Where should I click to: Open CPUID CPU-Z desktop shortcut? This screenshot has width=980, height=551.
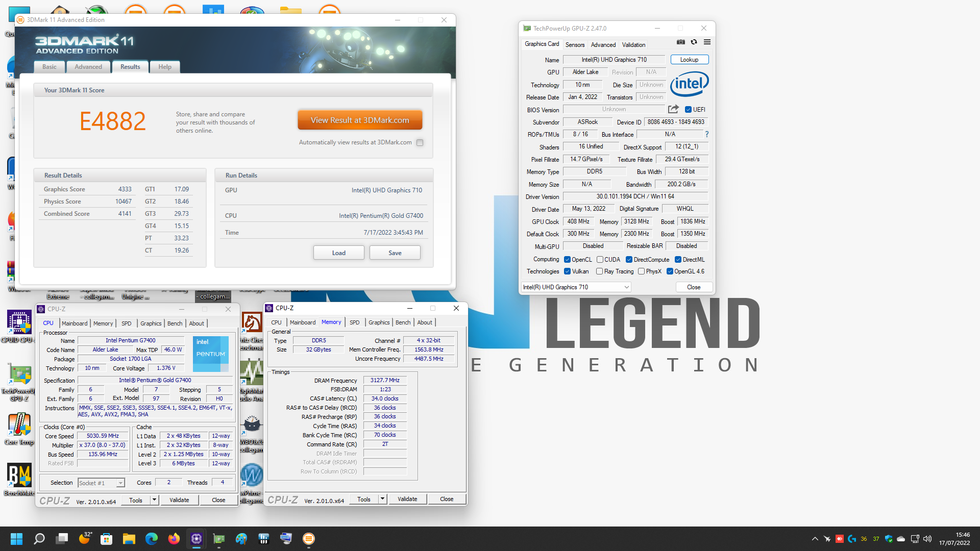[x=19, y=327]
